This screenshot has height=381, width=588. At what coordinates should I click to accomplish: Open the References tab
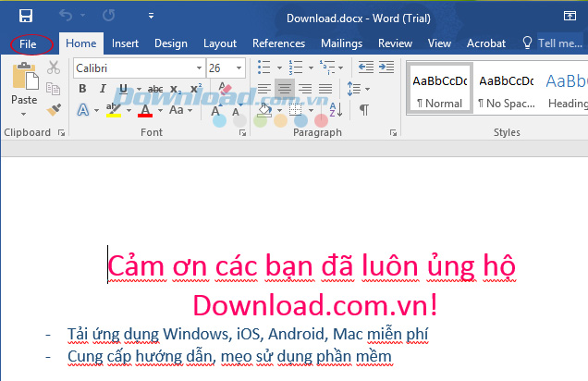(278, 43)
